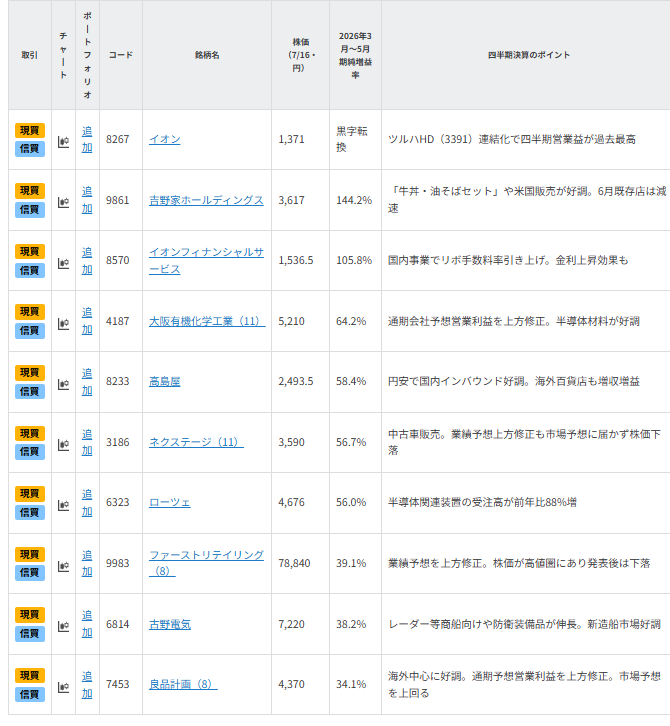This screenshot has width=670, height=726.
Task: Add code 8570 to portfolio via 追加
Action: [87, 261]
